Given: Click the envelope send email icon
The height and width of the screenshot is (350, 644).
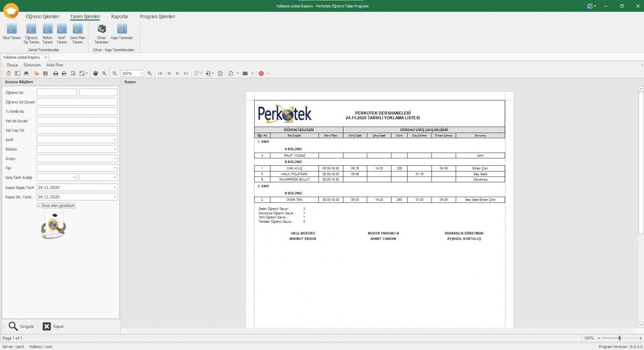Looking at the screenshot, I should 245,73.
